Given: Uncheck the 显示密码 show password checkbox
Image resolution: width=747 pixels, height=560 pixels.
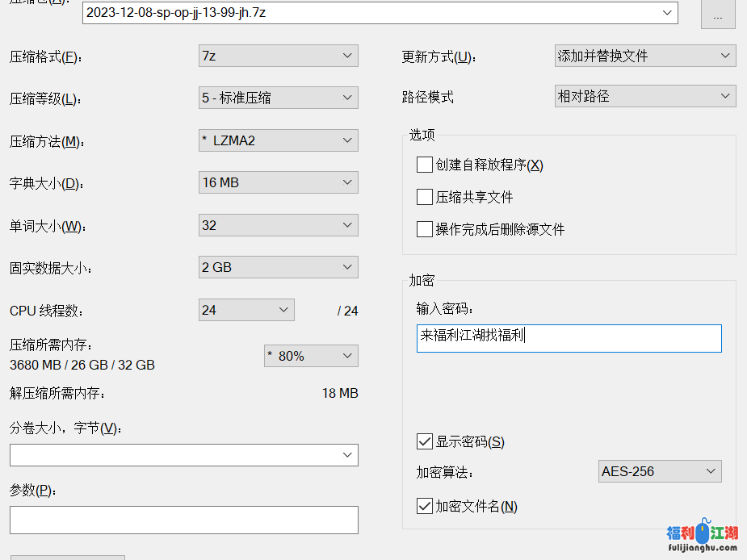Looking at the screenshot, I should pos(425,441).
